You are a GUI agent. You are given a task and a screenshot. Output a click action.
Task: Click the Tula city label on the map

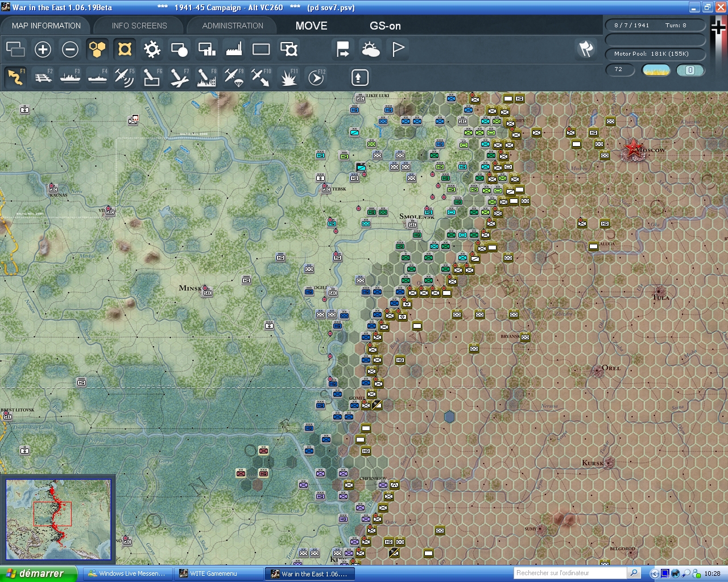(x=660, y=297)
